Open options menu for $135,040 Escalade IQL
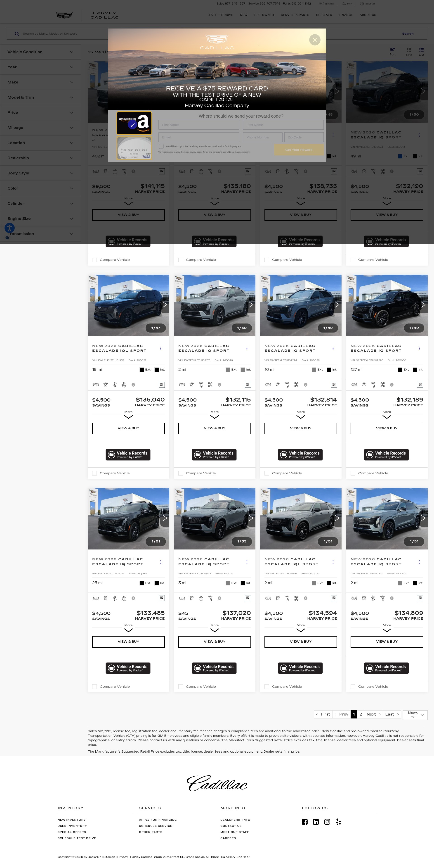This screenshot has width=434, height=868. (161, 348)
